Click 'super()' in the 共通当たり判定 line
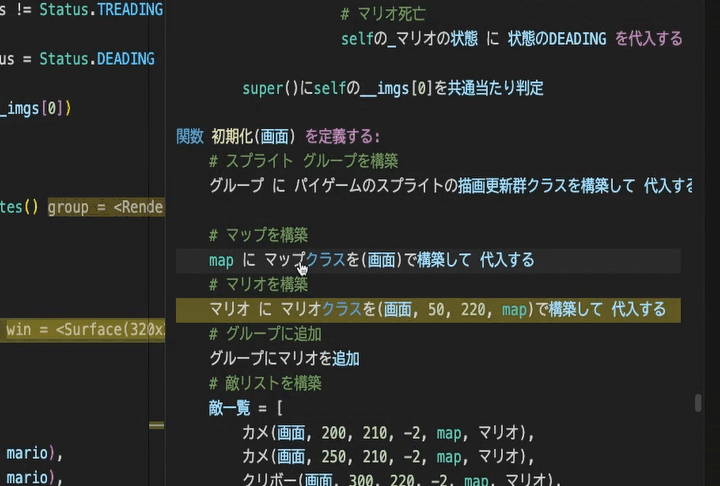The image size is (720, 486). [x=270, y=88]
